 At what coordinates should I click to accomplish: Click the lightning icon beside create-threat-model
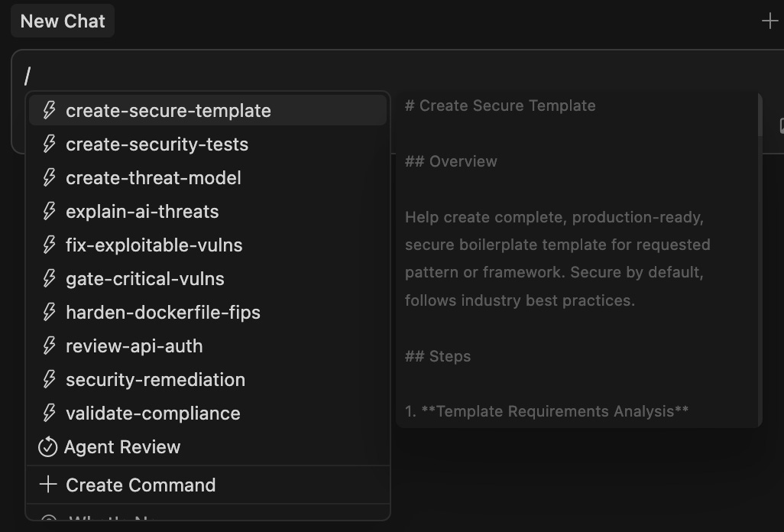point(49,178)
